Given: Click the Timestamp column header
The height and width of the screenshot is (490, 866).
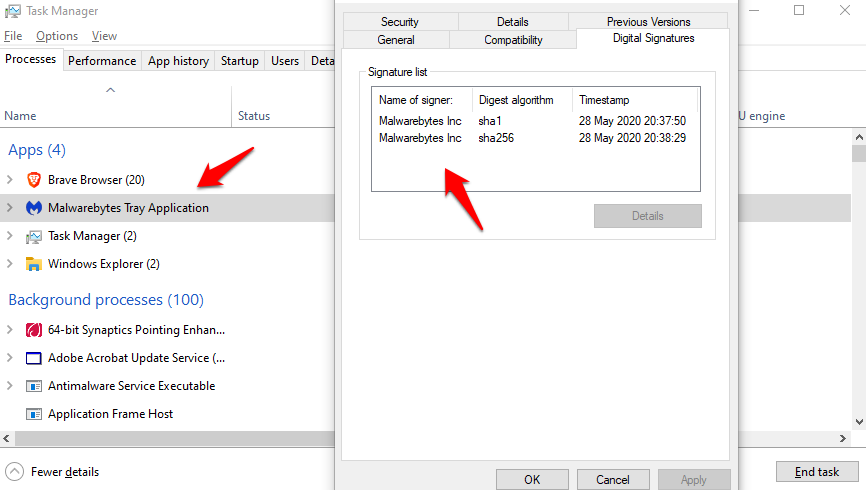Looking at the screenshot, I should pyautogui.click(x=635, y=100).
